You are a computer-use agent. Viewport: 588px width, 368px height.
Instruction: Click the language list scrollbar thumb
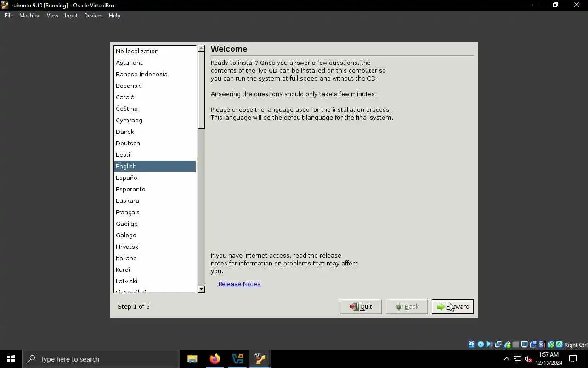click(201, 90)
